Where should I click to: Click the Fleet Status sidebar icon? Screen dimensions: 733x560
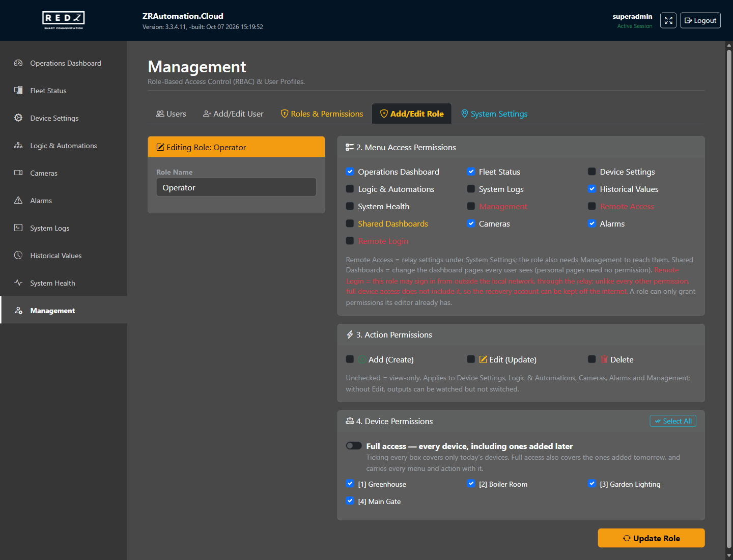(x=18, y=91)
